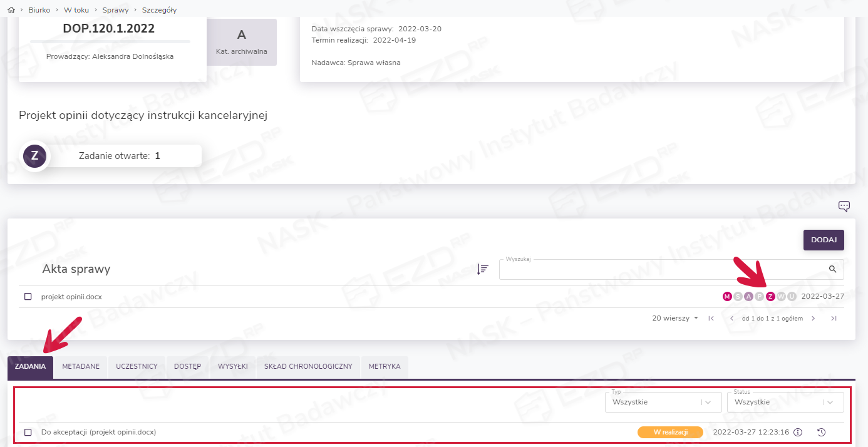Switch to the Metadane tab
Screen dimensions: 868x447
pos(81,367)
